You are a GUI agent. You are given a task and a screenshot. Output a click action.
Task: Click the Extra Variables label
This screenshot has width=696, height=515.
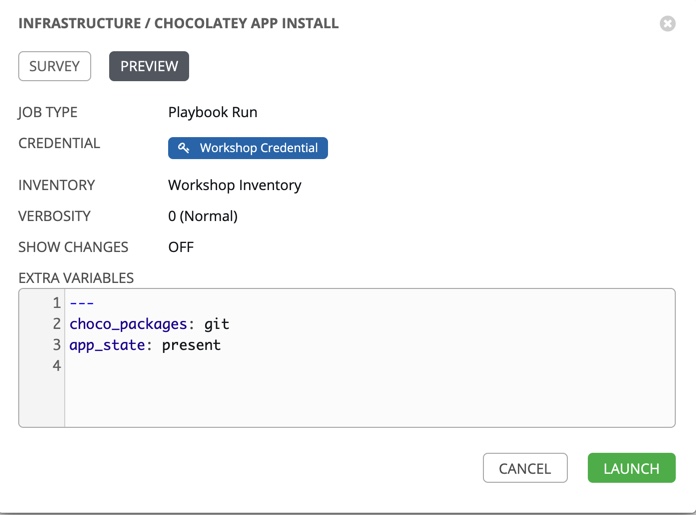[x=76, y=278]
